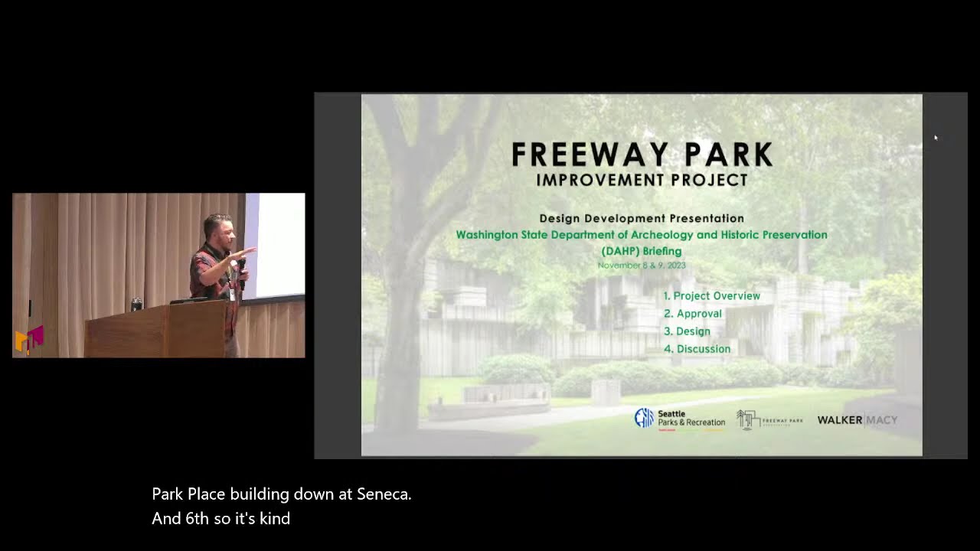This screenshot has height=551, width=980.
Task: Click the speaker camera video thumbnail
Action: [x=158, y=275]
